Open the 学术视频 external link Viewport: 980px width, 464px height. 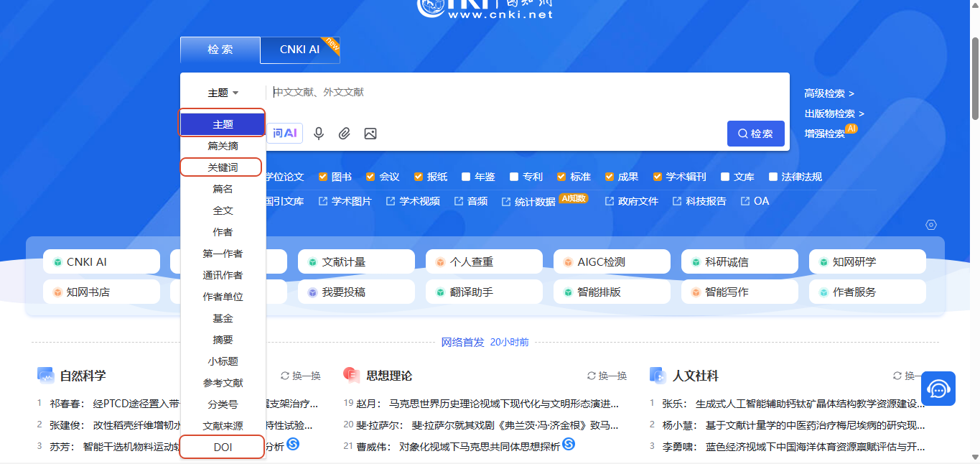tap(413, 201)
